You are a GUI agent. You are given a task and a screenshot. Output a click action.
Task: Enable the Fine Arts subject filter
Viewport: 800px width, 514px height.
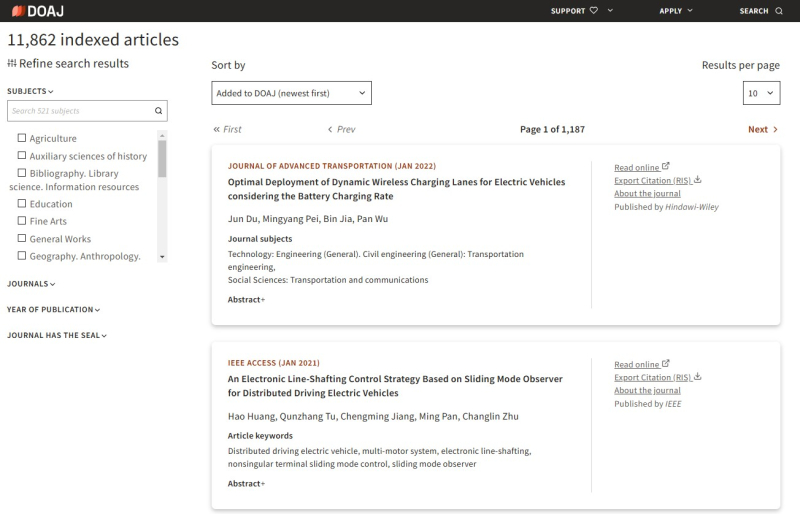22,221
